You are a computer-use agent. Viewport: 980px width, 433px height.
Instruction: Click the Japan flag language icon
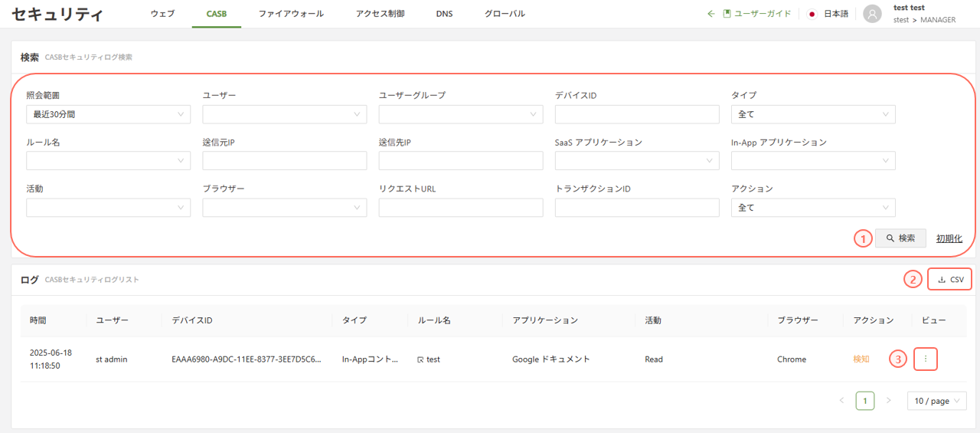(812, 14)
